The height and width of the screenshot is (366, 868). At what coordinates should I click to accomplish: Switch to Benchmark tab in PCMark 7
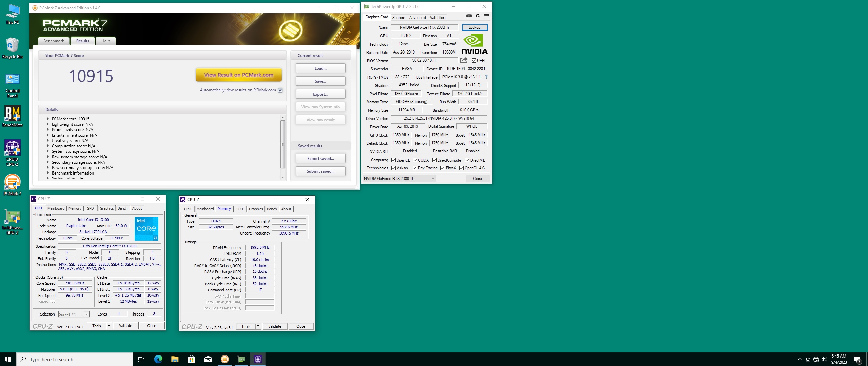pos(54,41)
